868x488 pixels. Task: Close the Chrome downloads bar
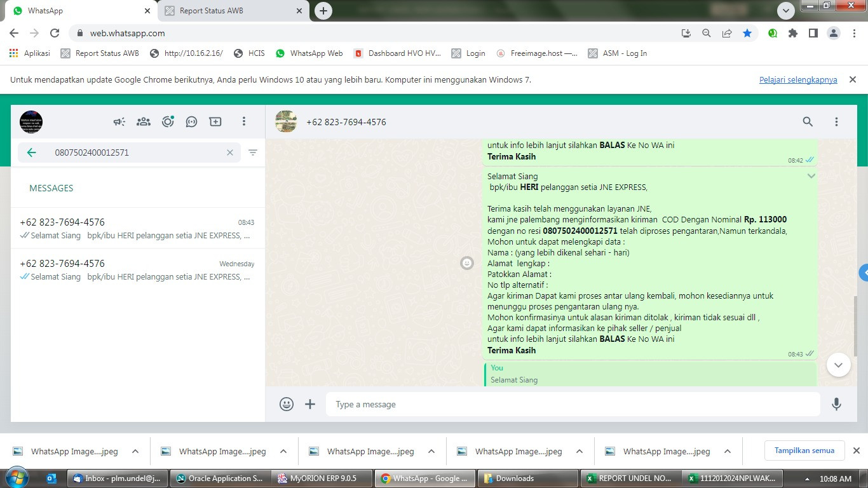pos(856,451)
